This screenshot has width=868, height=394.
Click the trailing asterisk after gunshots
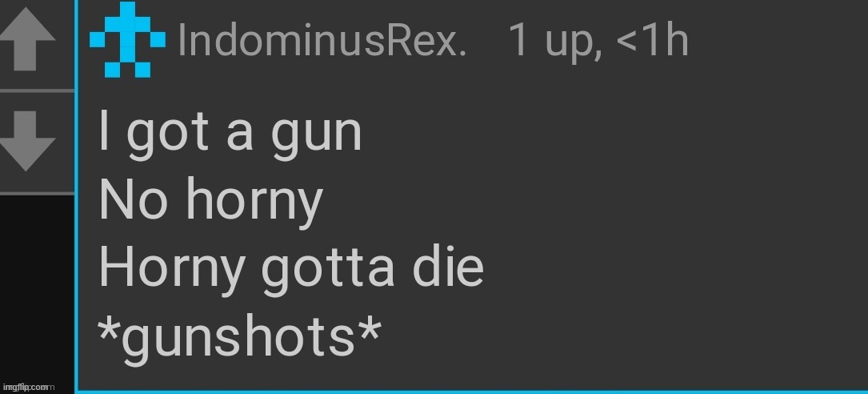(370, 330)
